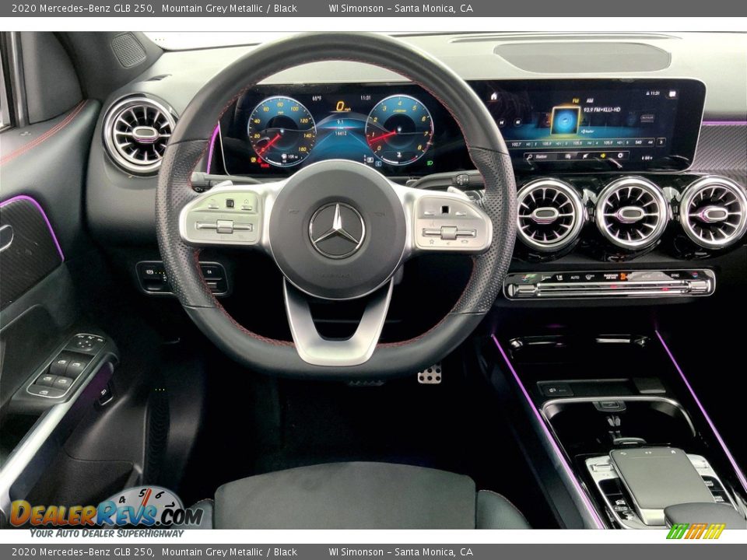Touch the left steering wheel touch pad

click(x=230, y=203)
